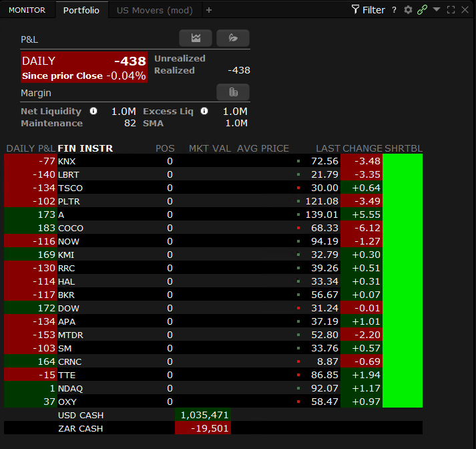Switch to the US Movers (mod) tab
The width and height of the screenshot is (476, 449).
coord(155,10)
